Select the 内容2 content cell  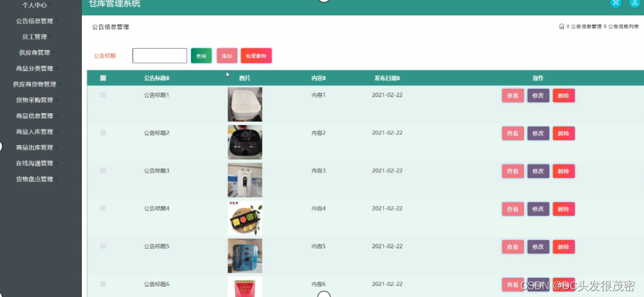point(318,133)
